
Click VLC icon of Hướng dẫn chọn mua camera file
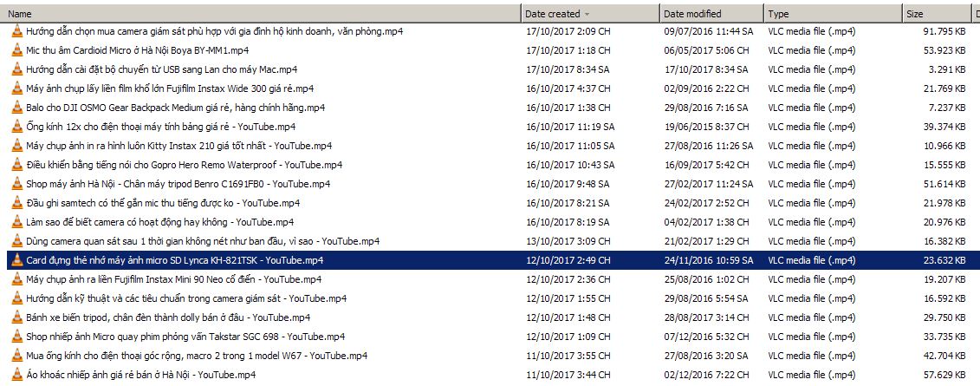pyautogui.click(x=16, y=31)
